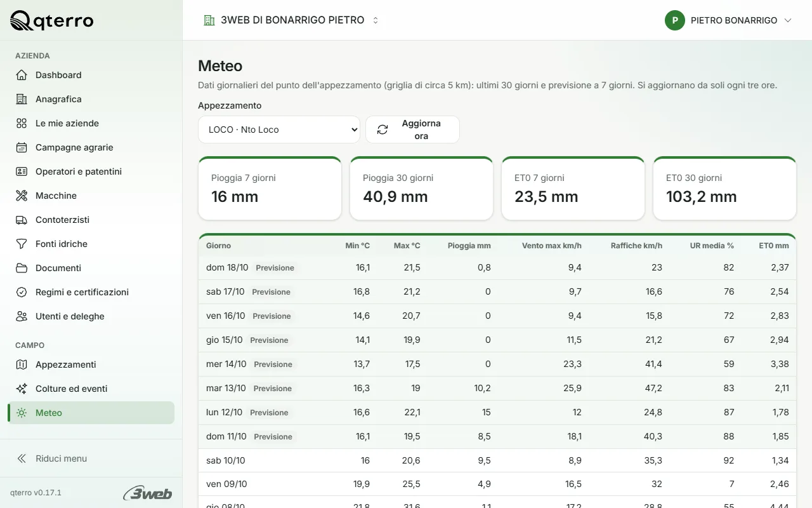This screenshot has width=812, height=508.
Task: Open Anagrafica from the sidebar
Action: tap(91, 99)
